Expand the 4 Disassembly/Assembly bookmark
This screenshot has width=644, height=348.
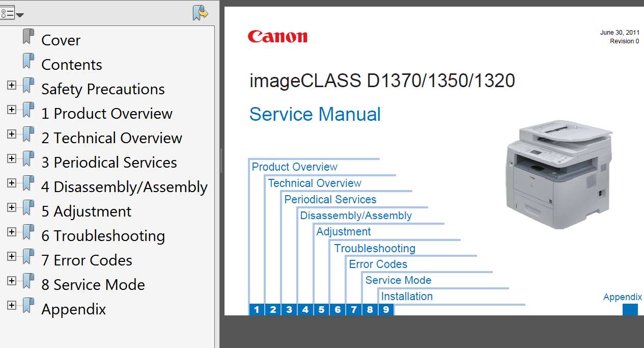pos(12,183)
